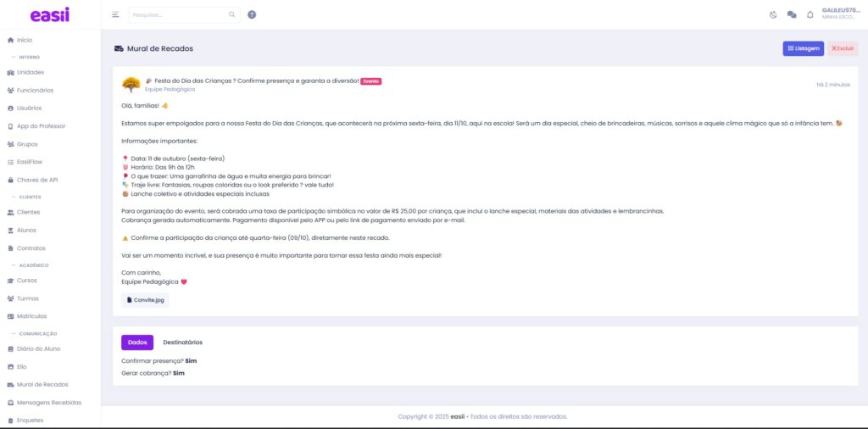The image size is (868, 429).
Task: Click the help question mark icon
Action: 252,14
